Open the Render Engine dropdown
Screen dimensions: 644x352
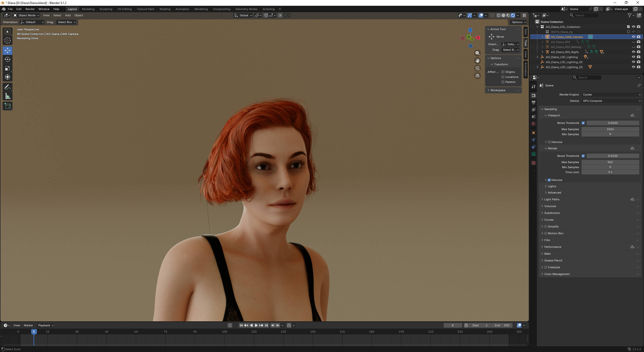611,95
